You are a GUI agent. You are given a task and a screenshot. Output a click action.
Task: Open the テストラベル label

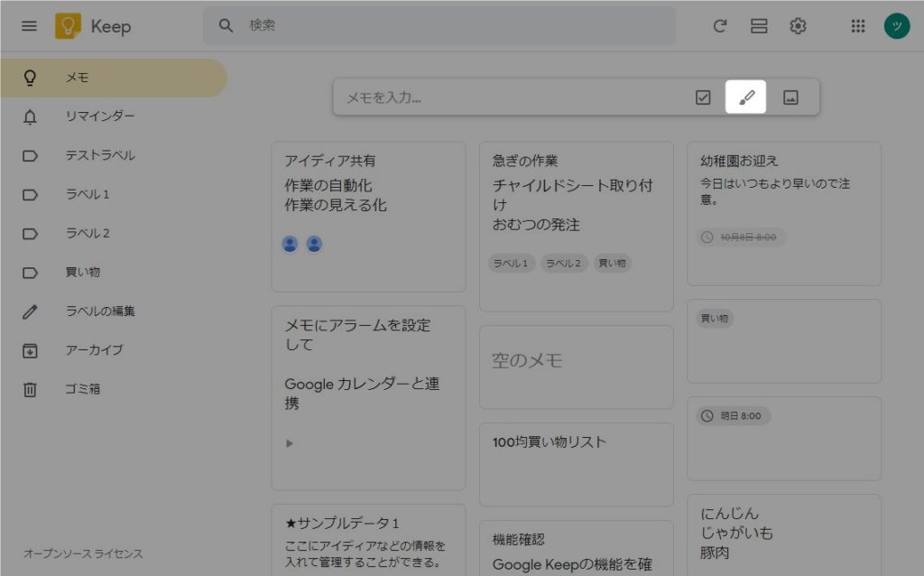99,155
